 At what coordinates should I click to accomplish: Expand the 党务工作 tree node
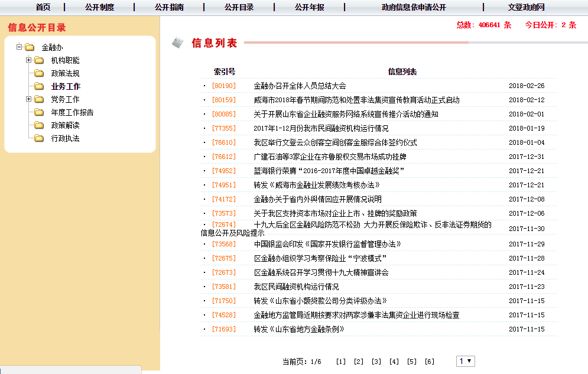[28, 99]
